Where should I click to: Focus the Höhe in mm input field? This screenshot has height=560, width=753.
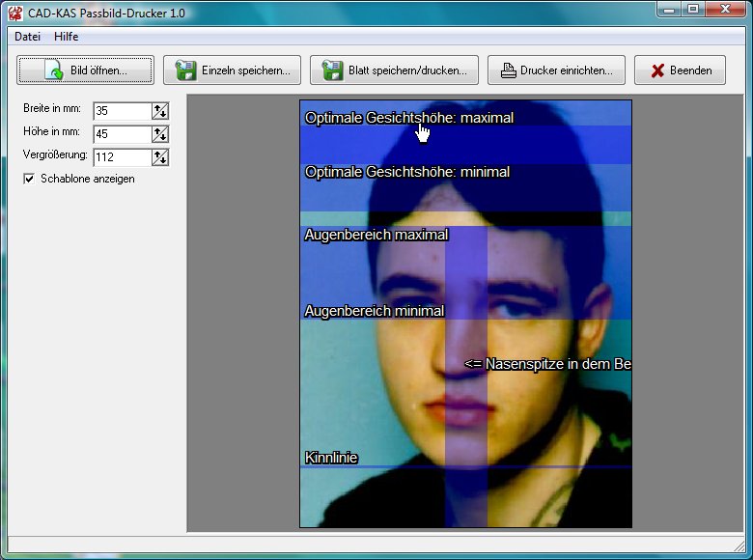[122, 134]
